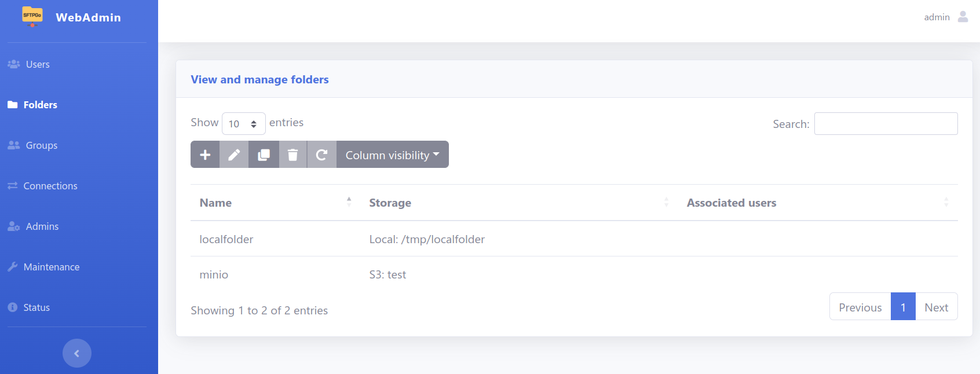Click the refresh table icon
The image size is (980, 374).
(321, 155)
